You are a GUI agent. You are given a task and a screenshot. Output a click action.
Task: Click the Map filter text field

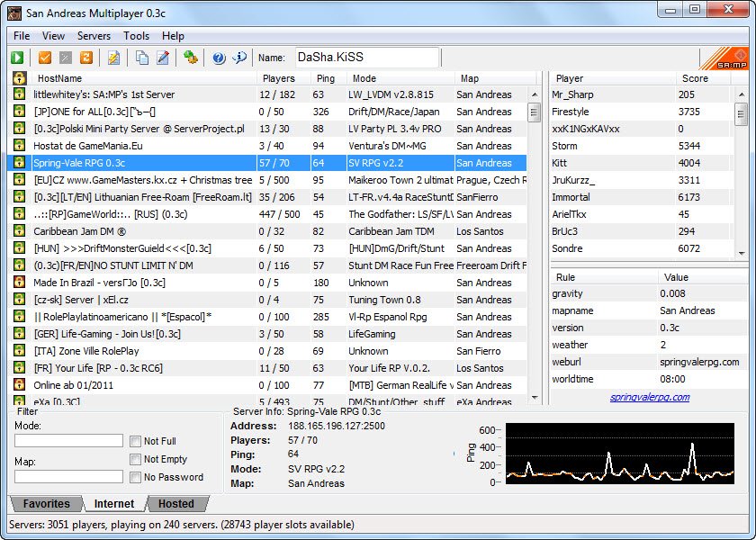click(69, 477)
